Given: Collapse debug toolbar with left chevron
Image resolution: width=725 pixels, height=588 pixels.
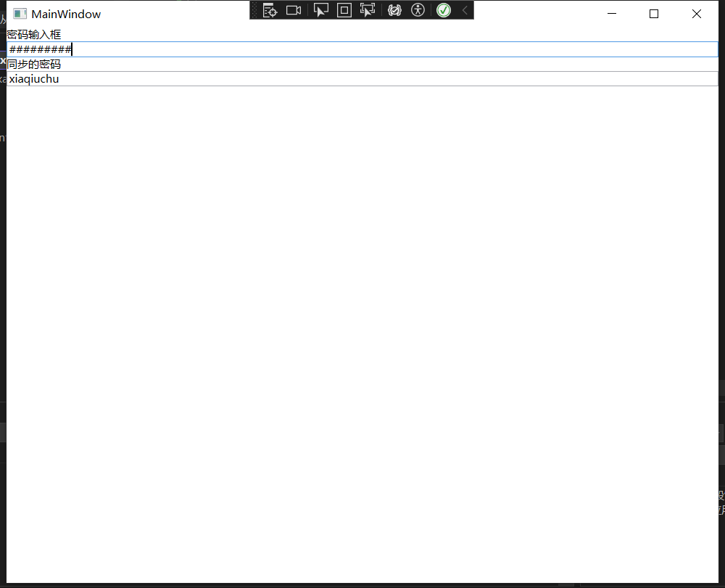Looking at the screenshot, I should click(465, 10).
